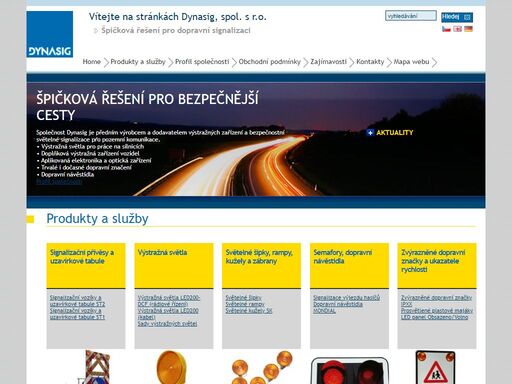Open the Home menu item
512x384 pixels.
(x=91, y=62)
